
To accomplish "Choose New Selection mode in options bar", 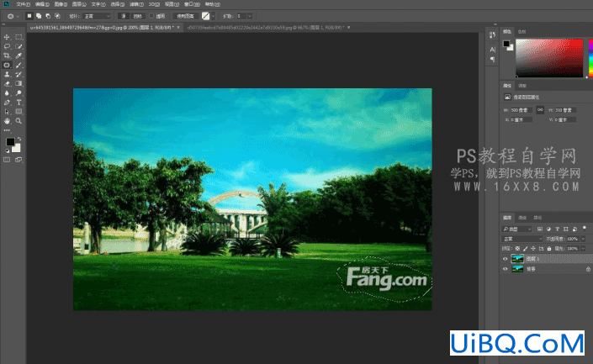I will click(29, 16).
